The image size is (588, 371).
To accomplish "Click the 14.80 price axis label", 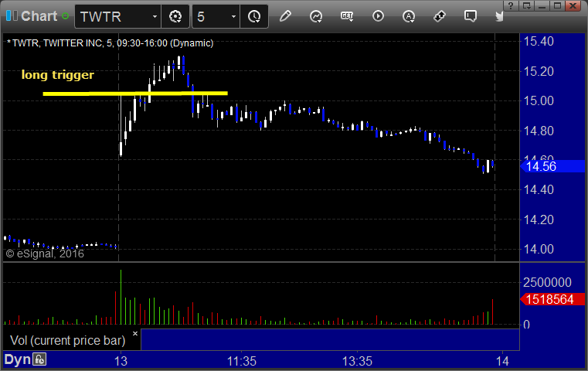I will [x=539, y=131].
